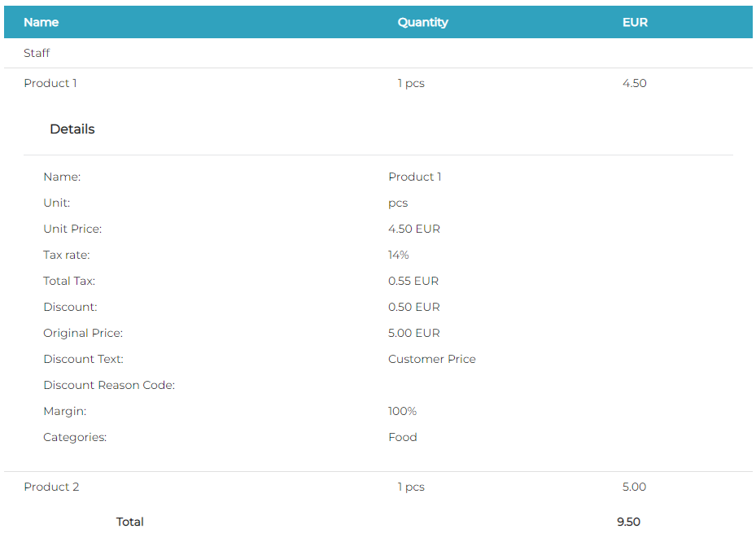Collapse the Product 1 row details
Image resolution: width=756 pixels, height=555 pixels.
click(x=50, y=83)
